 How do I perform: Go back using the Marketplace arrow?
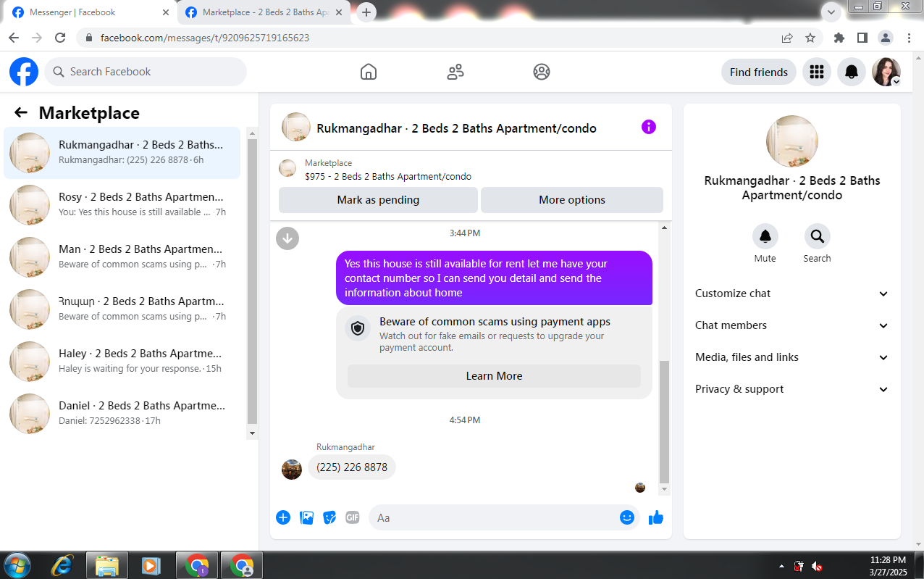click(x=21, y=112)
